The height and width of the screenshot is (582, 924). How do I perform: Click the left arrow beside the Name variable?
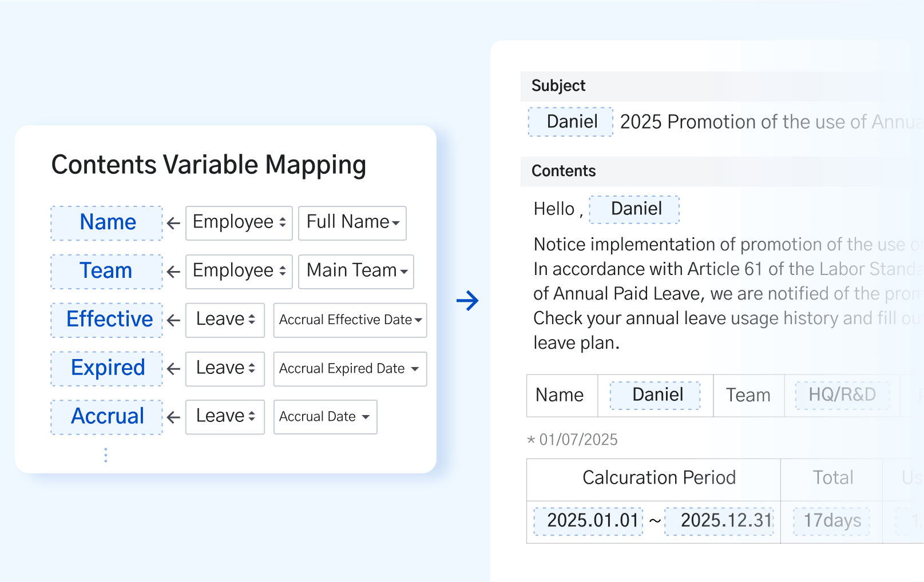[x=173, y=224]
